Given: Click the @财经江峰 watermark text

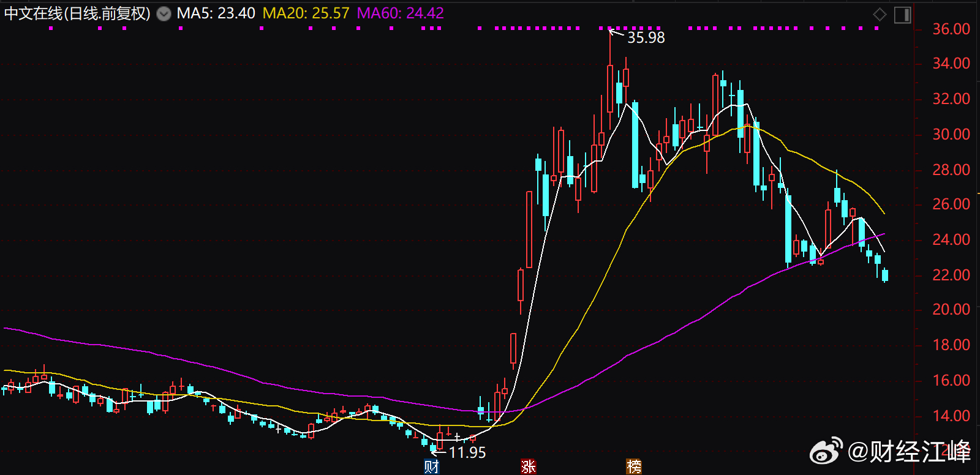Looking at the screenshot, I should (909, 452).
